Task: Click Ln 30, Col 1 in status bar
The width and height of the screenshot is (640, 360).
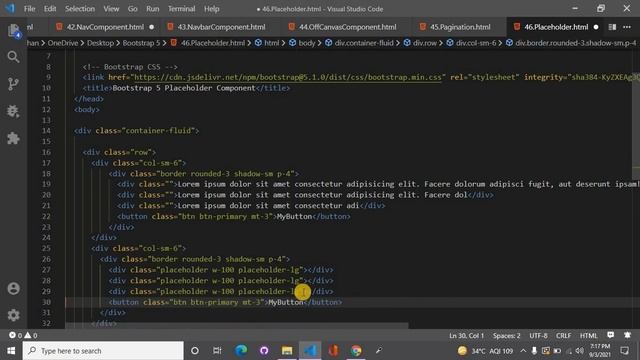Action: pyautogui.click(x=466, y=336)
